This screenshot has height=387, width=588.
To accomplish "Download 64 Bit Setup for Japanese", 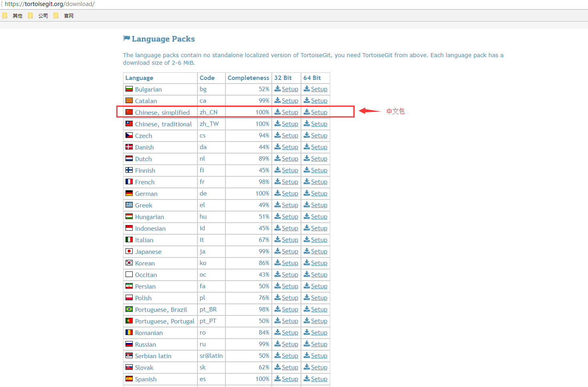I will pyautogui.click(x=315, y=251).
